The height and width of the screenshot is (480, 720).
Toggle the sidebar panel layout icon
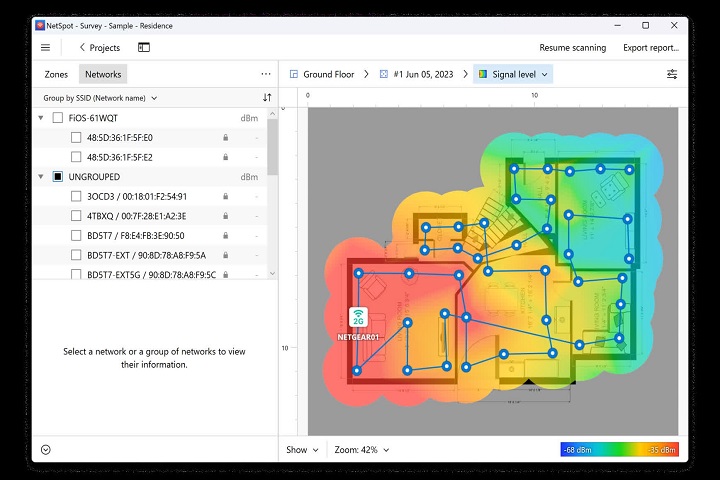[x=144, y=47]
